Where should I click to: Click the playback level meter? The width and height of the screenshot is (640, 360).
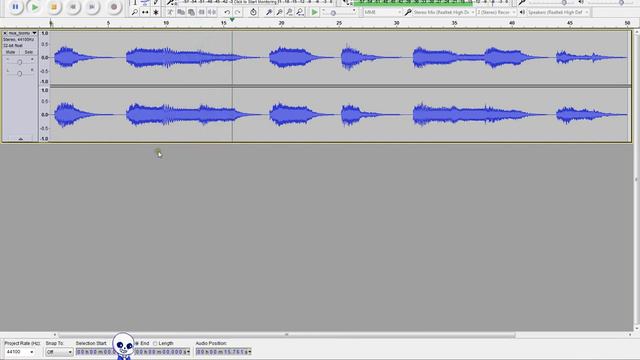[x=431, y=2]
